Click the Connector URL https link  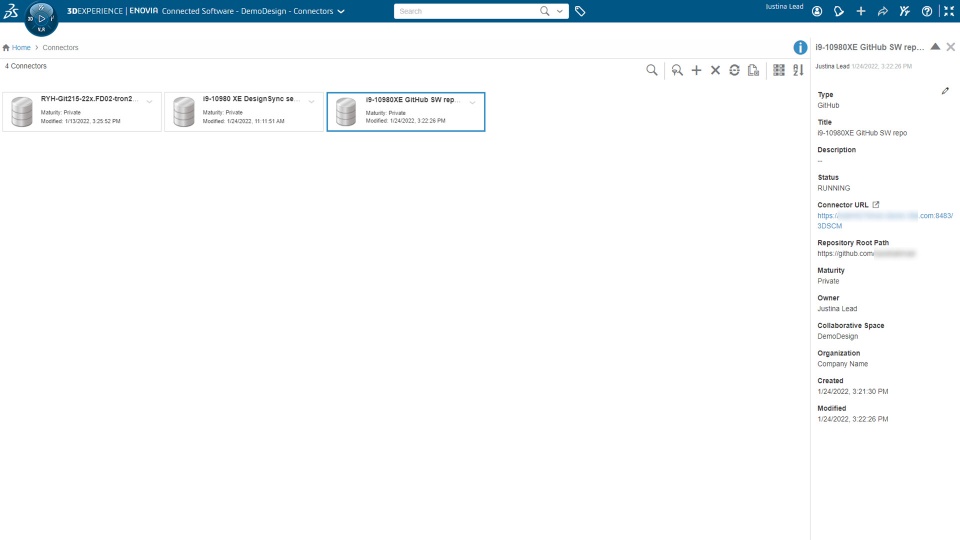tap(885, 220)
